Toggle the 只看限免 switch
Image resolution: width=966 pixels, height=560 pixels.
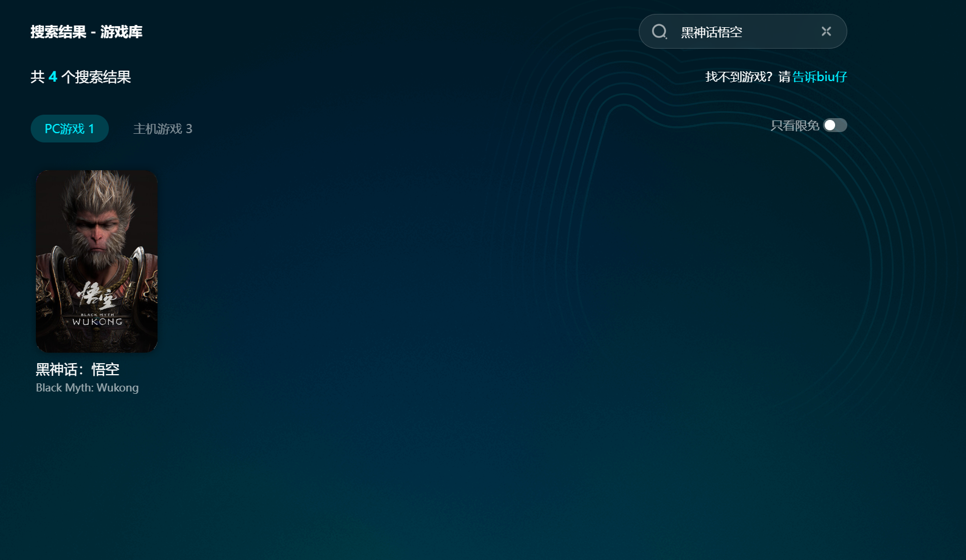pyautogui.click(x=835, y=125)
